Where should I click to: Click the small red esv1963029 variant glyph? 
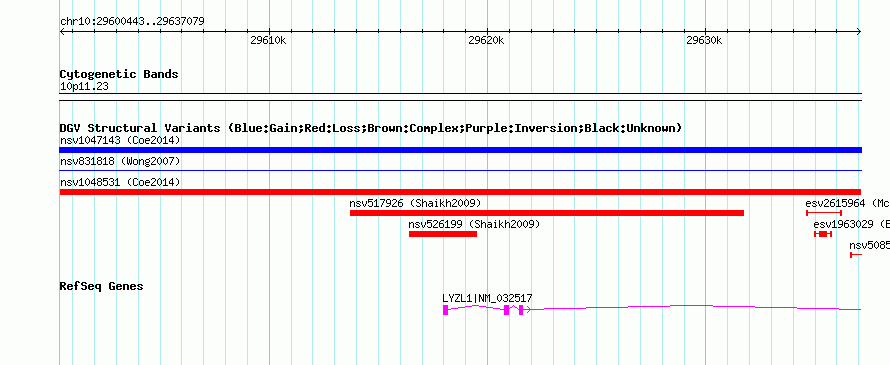coord(823,234)
